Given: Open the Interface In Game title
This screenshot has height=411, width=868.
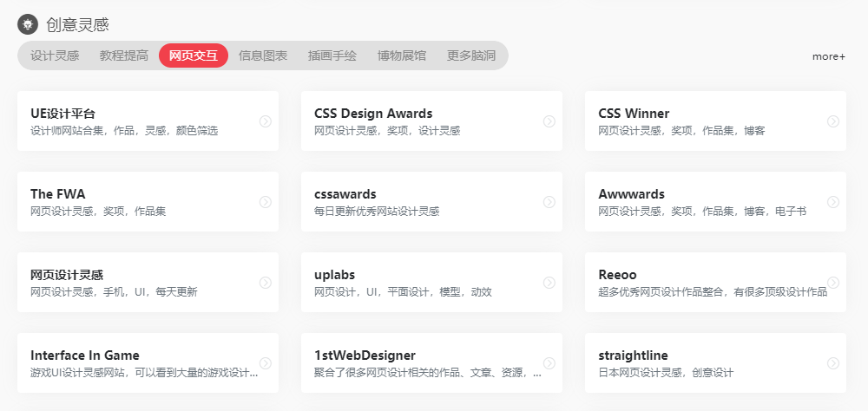Looking at the screenshot, I should (x=85, y=356).
